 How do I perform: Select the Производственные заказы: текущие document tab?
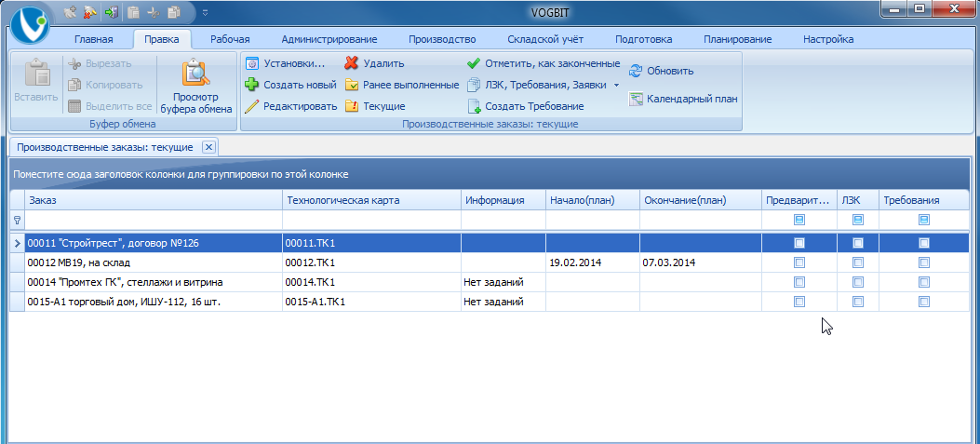(x=105, y=147)
